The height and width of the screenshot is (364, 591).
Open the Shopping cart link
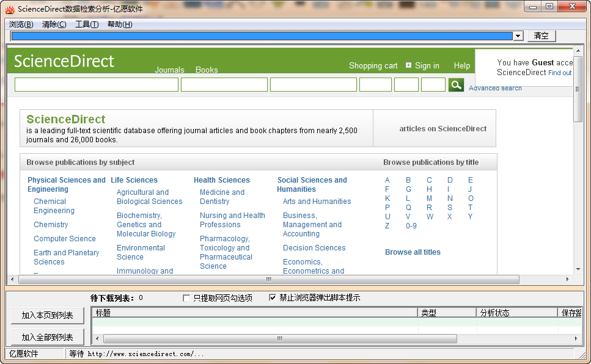pyautogui.click(x=373, y=65)
